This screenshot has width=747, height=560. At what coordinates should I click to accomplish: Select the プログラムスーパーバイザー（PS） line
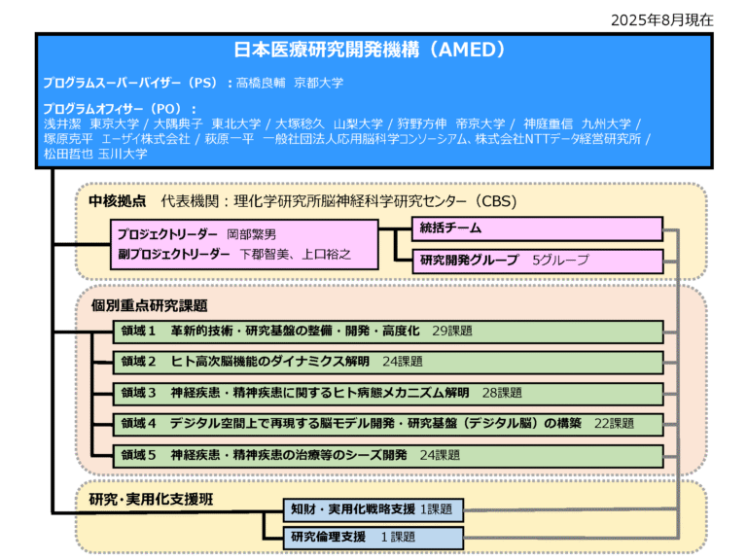[x=193, y=83]
